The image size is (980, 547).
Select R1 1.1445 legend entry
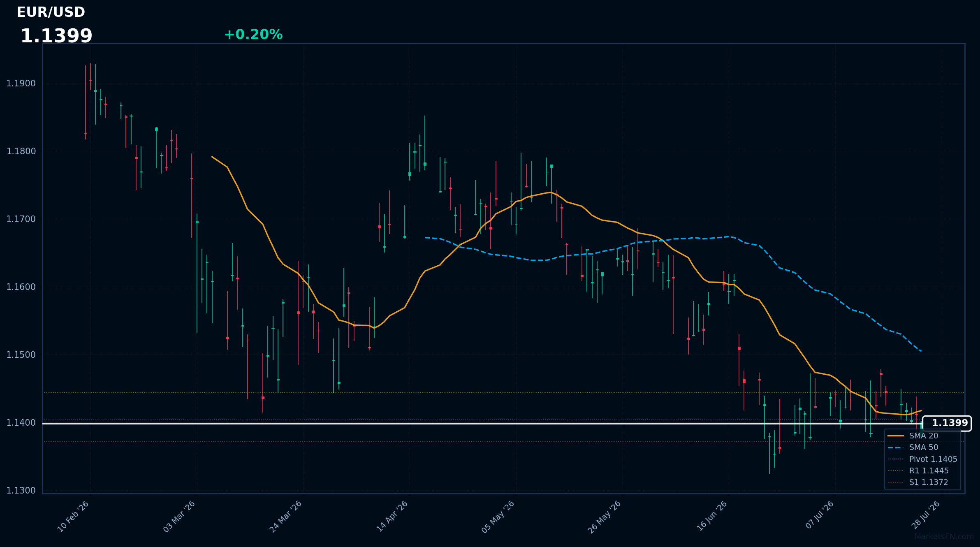918,471
